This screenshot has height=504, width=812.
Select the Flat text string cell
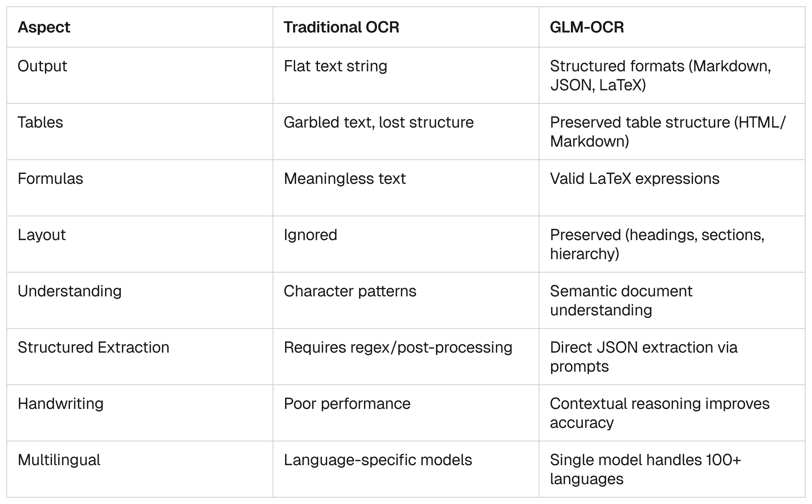(x=335, y=66)
